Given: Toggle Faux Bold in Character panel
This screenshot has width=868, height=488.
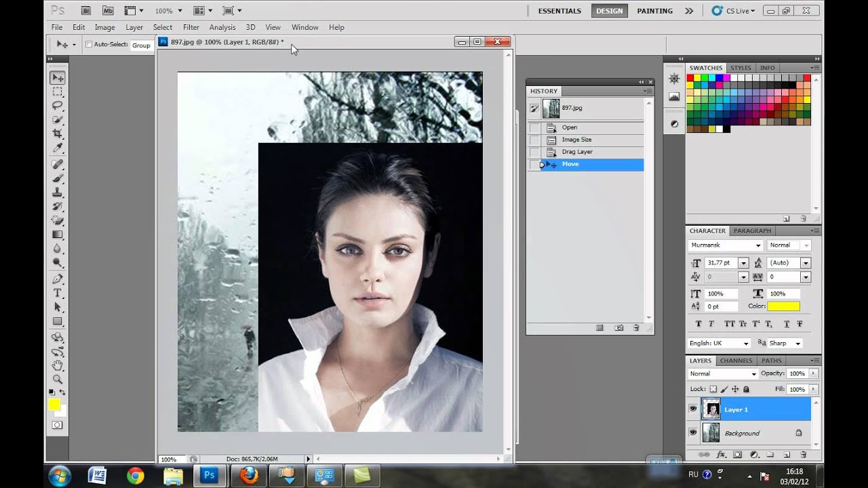Looking at the screenshot, I should click(x=698, y=324).
